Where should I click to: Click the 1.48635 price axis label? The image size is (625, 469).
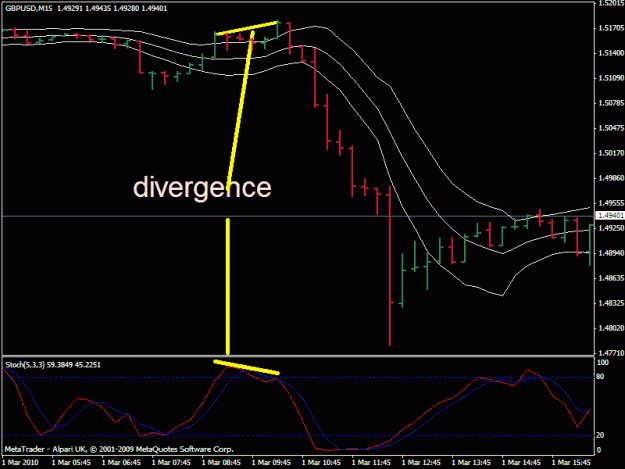point(611,278)
